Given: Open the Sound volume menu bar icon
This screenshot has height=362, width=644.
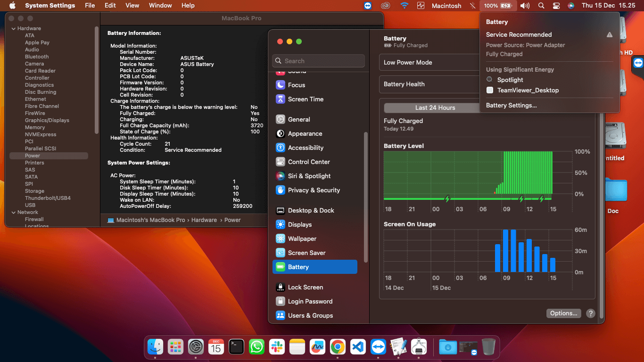Looking at the screenshot, I should click(x=525, y=6).
